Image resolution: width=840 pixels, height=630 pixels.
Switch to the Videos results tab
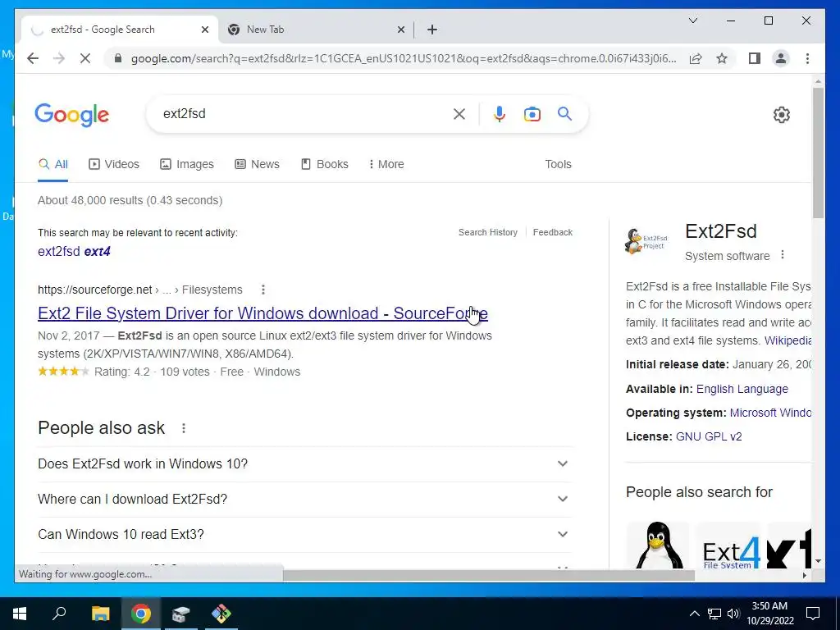pos(113,164)
